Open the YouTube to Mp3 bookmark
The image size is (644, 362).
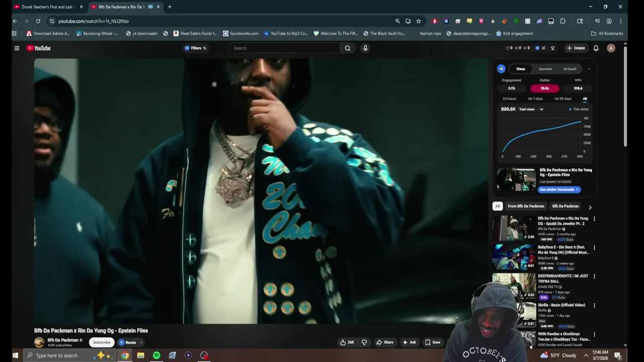click(285, 34)
